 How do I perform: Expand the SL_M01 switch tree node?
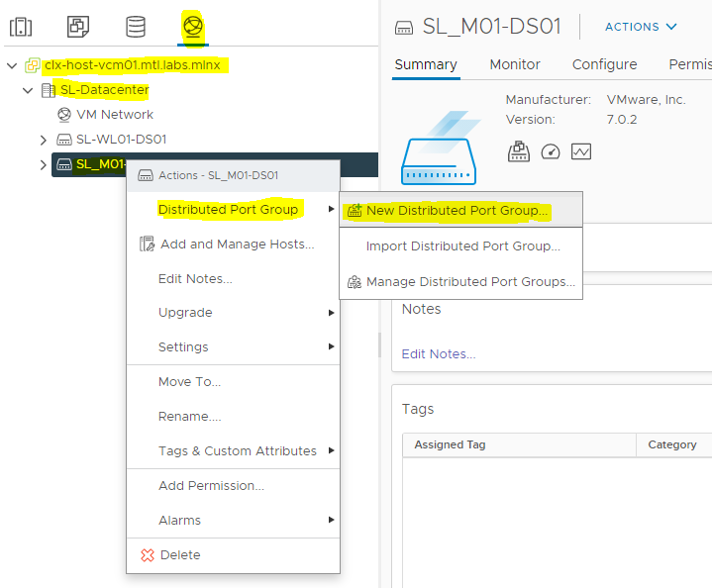coord(44,165)
